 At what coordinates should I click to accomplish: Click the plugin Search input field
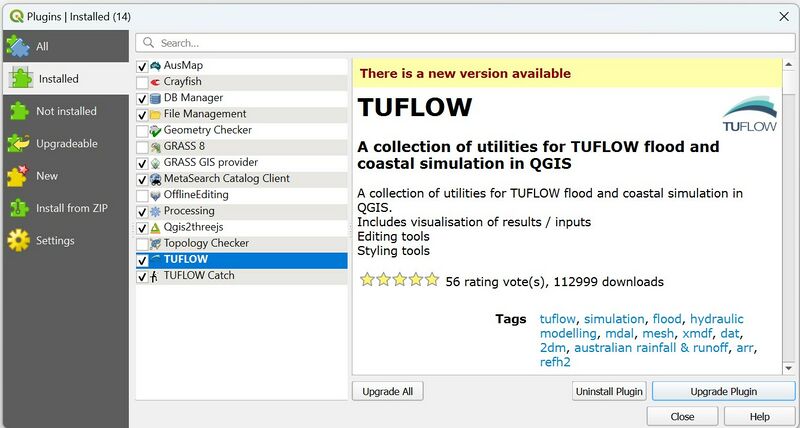click(x=470, y=43)
